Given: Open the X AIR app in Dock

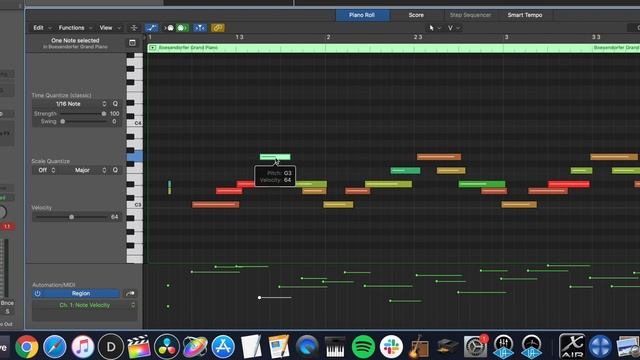Looking at the screenshot, I should [x=572, y=346].
